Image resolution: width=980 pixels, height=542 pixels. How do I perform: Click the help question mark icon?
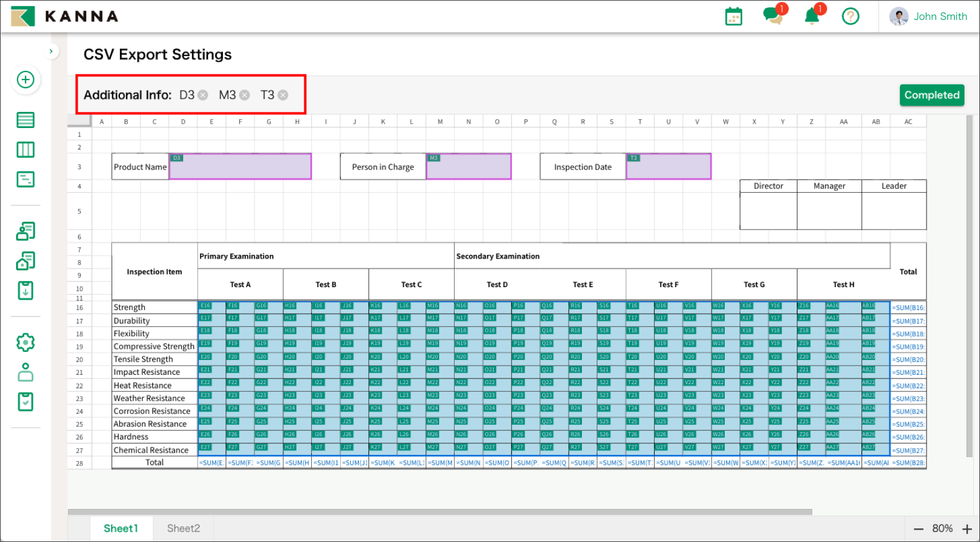(x=850, y=17)
